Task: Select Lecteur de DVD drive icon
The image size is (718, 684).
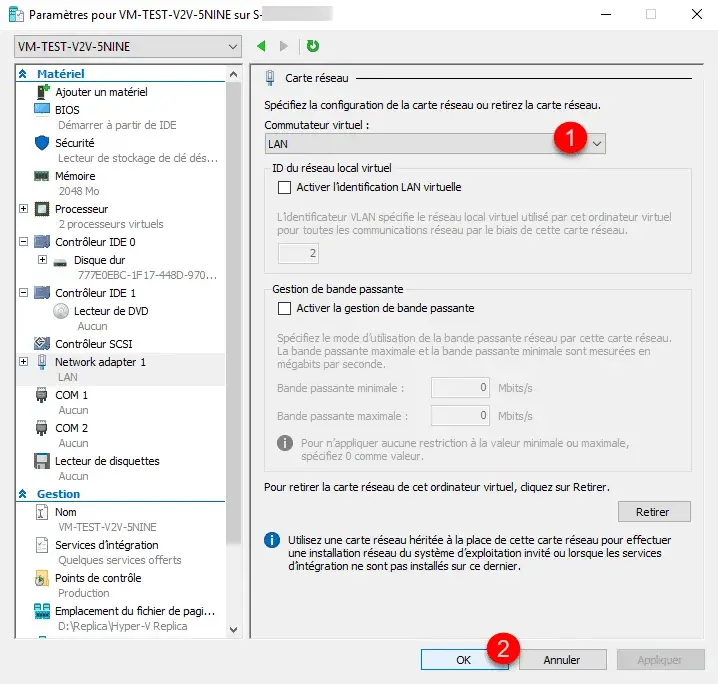Action: coord(61,310)
